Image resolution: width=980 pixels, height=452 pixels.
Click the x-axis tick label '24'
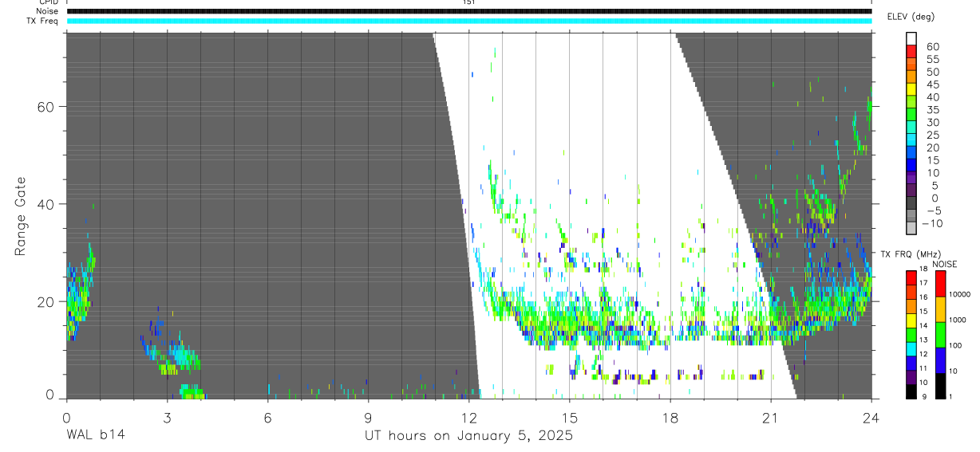871,417
